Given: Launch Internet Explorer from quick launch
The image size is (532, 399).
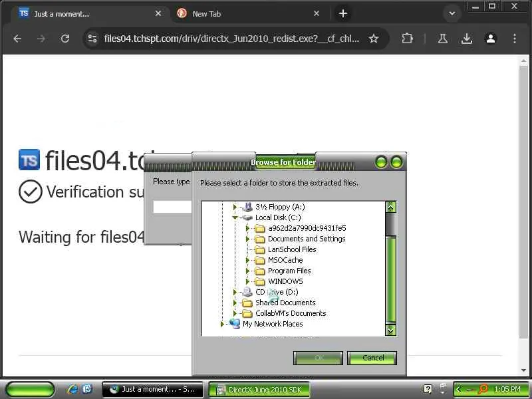Looking at the screenshot, I should click(72, 389).
